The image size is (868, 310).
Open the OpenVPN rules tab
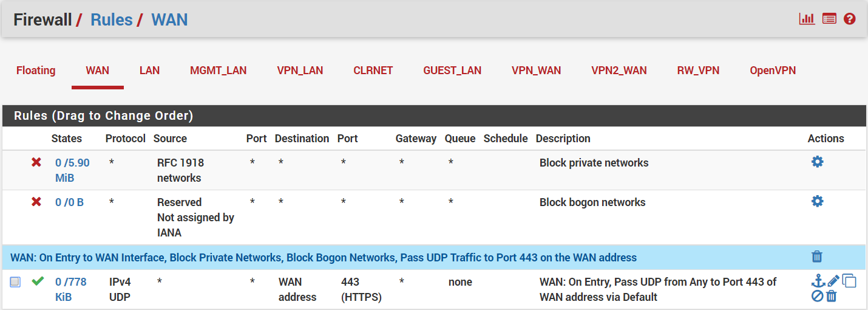(x=773, y=71)
